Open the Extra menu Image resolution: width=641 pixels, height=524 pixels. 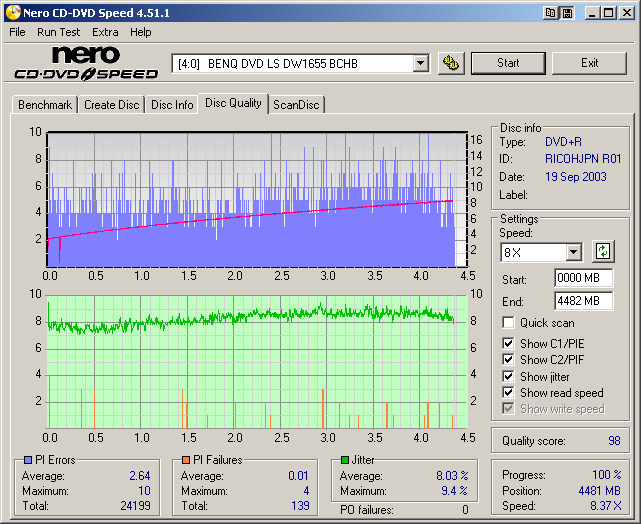point(105,32)
